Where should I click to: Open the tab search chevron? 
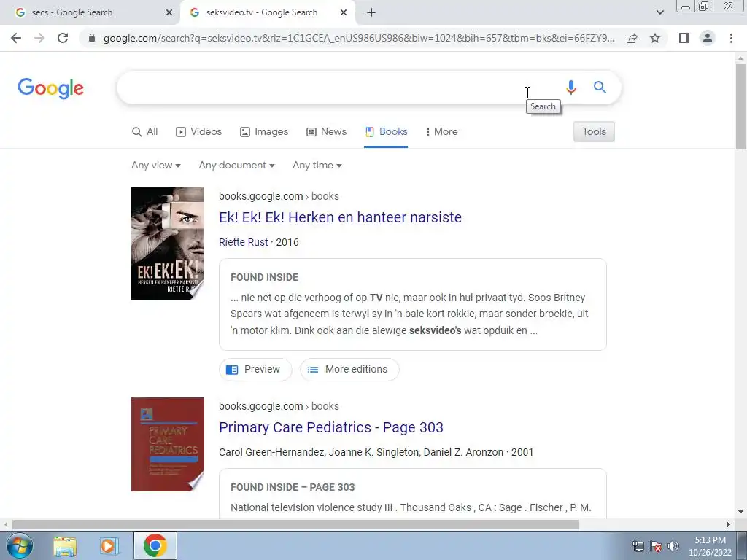pyautogui.click(x=659, y=12)
